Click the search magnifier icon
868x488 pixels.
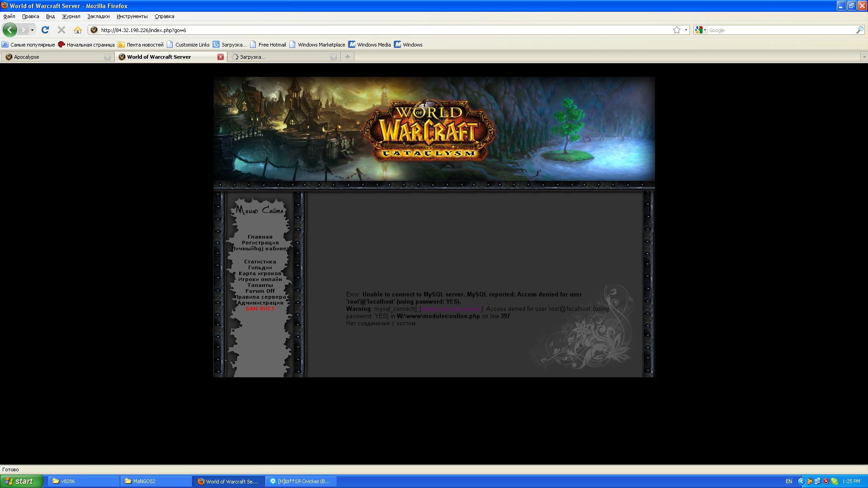(859, 30)
